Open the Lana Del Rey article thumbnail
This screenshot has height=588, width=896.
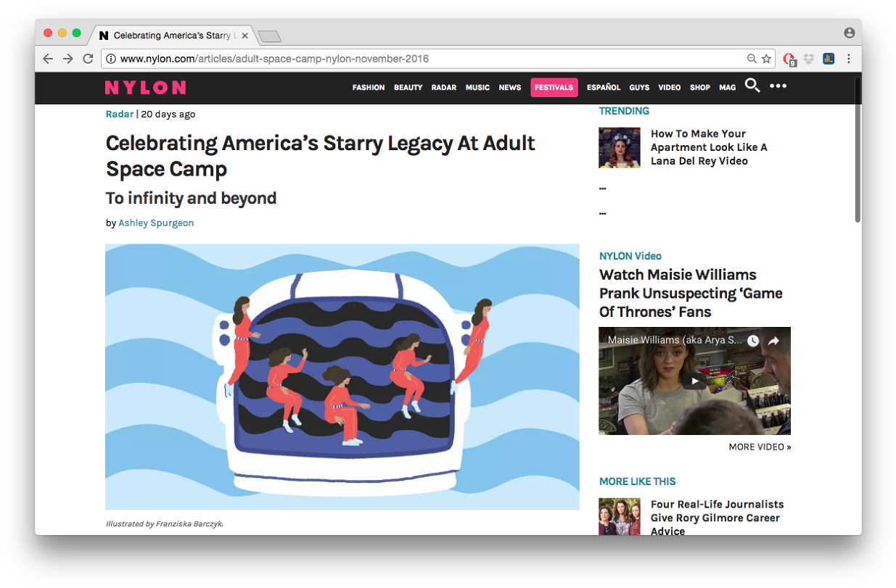(619, 148)
